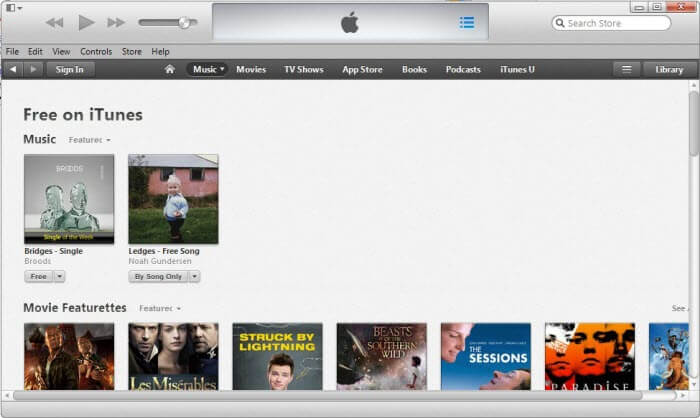Expand the arrow next to By Song Only
The image size is (700, 418).
[x=194, y=276]
